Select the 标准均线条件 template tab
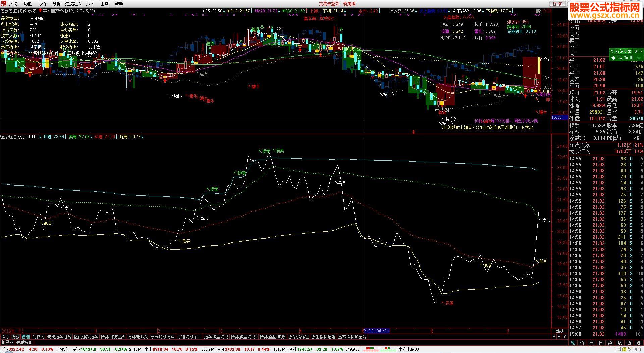This screenshot has width=644, height=353. click(x=190, y=337)
